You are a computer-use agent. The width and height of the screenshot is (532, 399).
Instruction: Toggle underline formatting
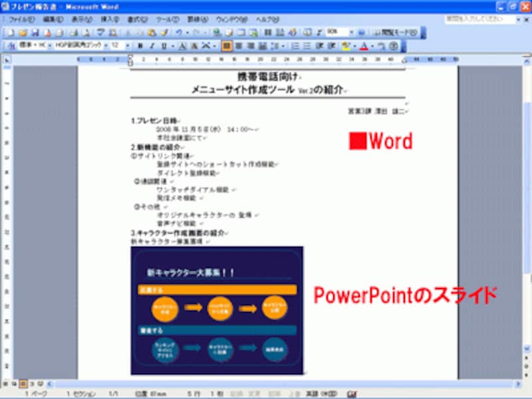pyautogui.click(x=164, y=46)
